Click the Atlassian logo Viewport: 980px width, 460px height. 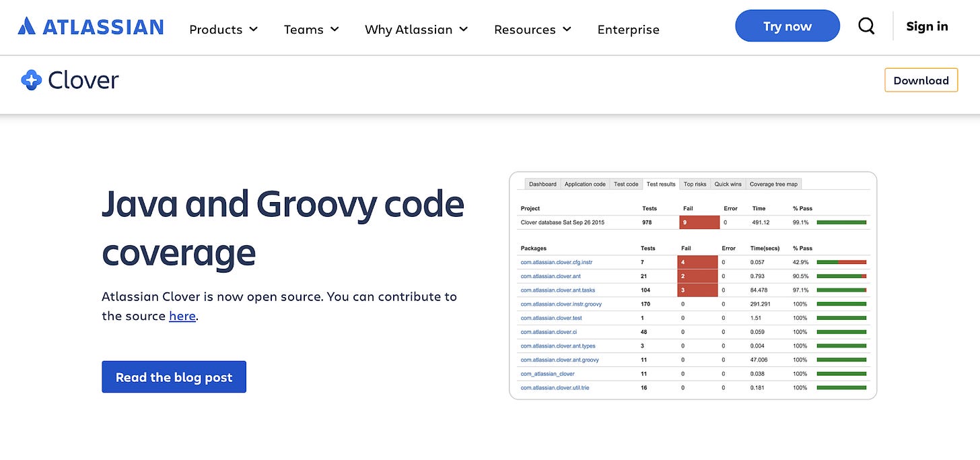click(91, 27)
